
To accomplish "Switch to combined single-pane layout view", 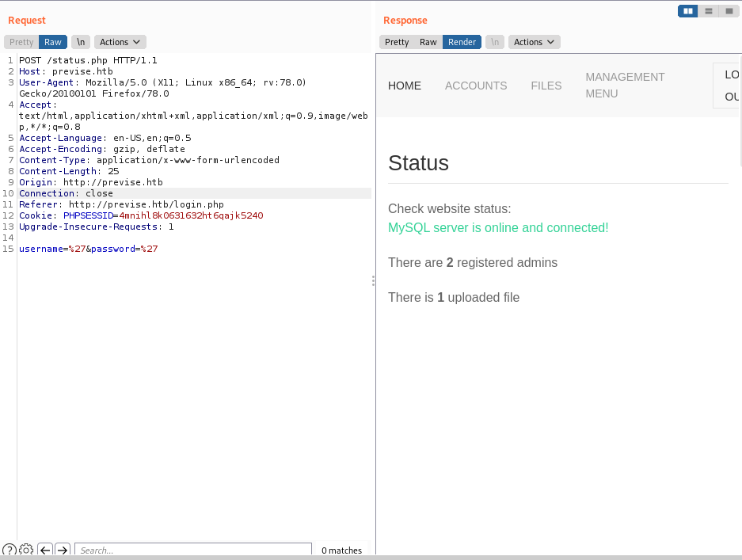I will click(x=729, y=11).
